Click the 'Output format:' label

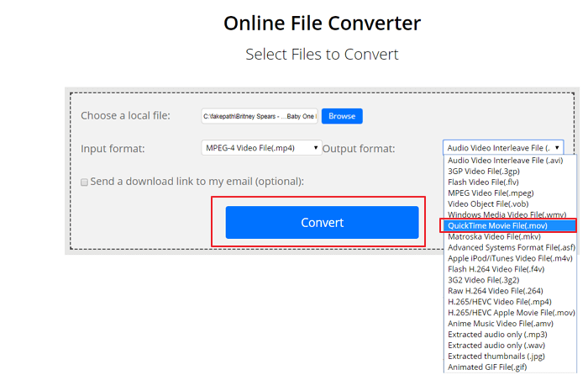(359, 149)
